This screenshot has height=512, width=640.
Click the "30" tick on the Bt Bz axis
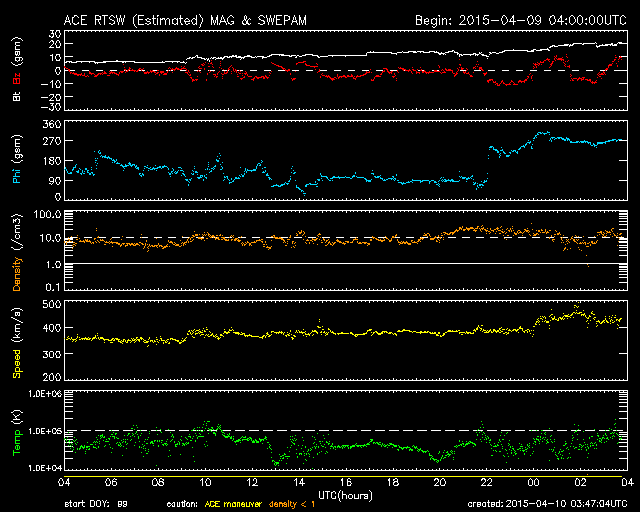[x=55, y=34]
